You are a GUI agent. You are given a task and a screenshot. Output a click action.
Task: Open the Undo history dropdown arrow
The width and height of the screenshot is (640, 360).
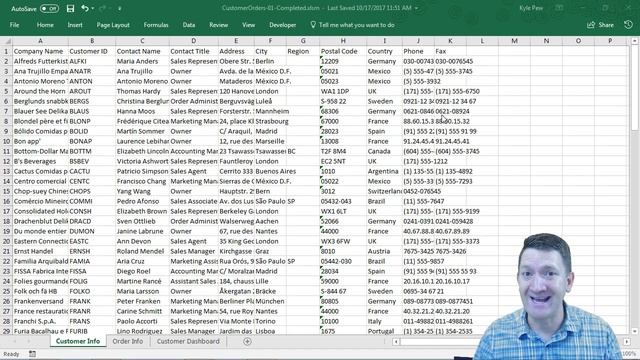tap(93, 9)
